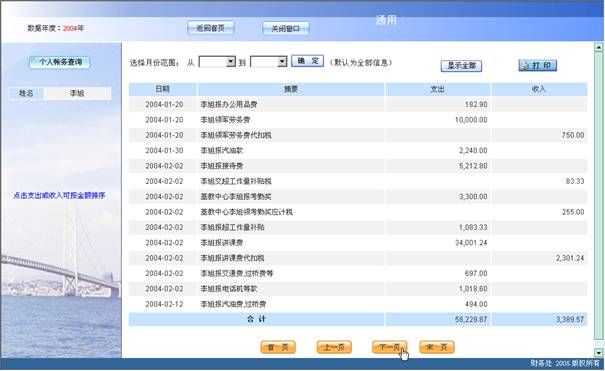Image resolution: width=605 pixels, height=371 pixels.
Task: Open the 到 end month dropdown
Action: tap(269, 62)
